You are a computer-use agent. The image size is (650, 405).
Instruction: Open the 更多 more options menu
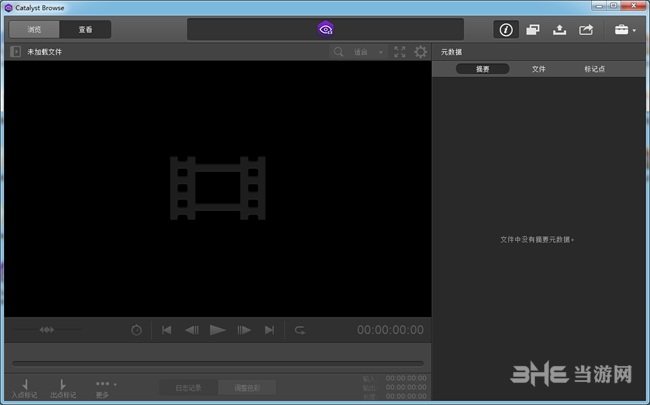(104, 389)
